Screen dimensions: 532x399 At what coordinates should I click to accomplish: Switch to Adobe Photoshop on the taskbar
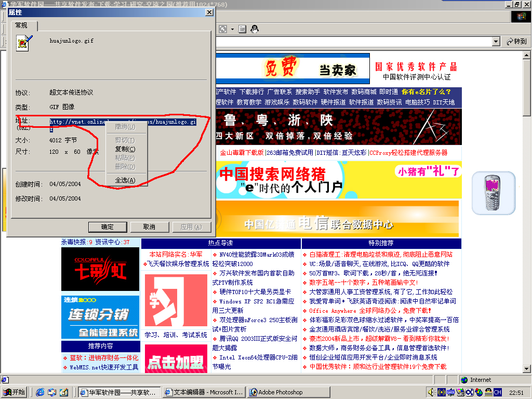pyautogui.click(x=289, y=392)
